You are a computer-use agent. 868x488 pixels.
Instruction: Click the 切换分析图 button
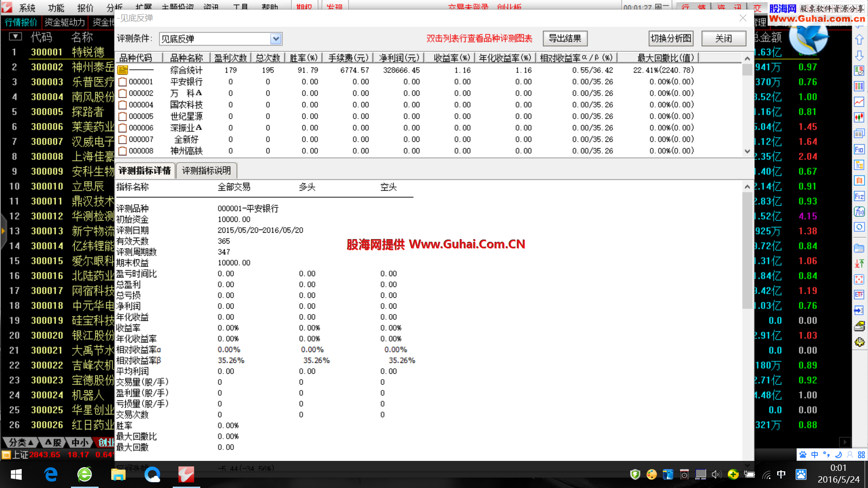pyautogui.click(x=671, y=38)
